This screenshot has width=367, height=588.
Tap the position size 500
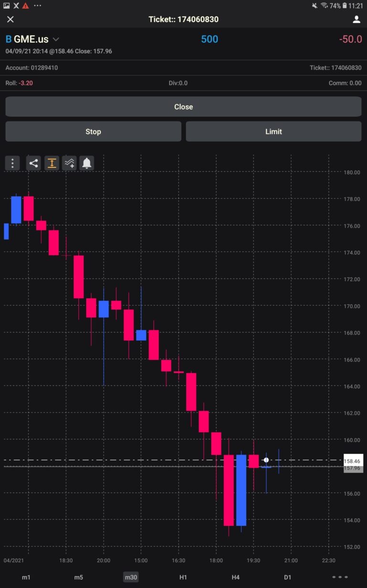210,39
